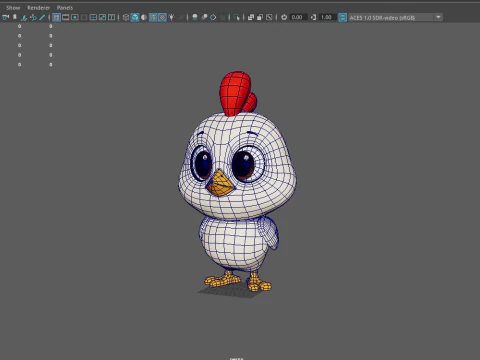
Task: Click the Safe Action icon
Action: tap(102, 17)
